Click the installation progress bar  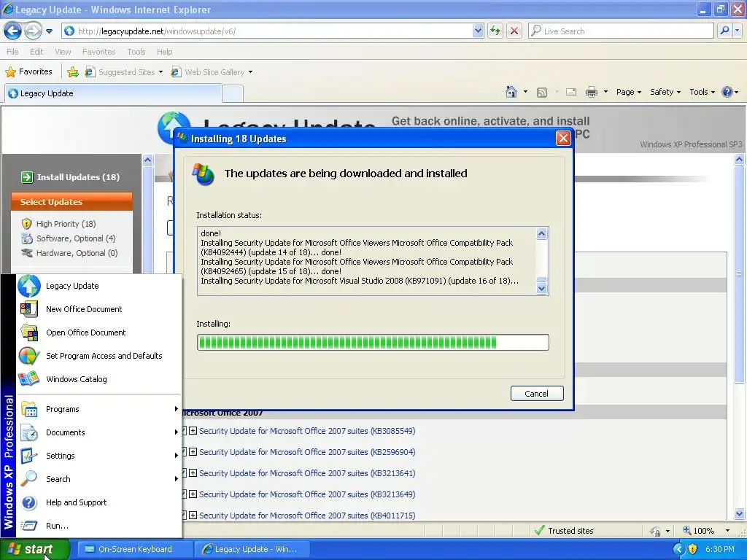[x=373, y=343]
